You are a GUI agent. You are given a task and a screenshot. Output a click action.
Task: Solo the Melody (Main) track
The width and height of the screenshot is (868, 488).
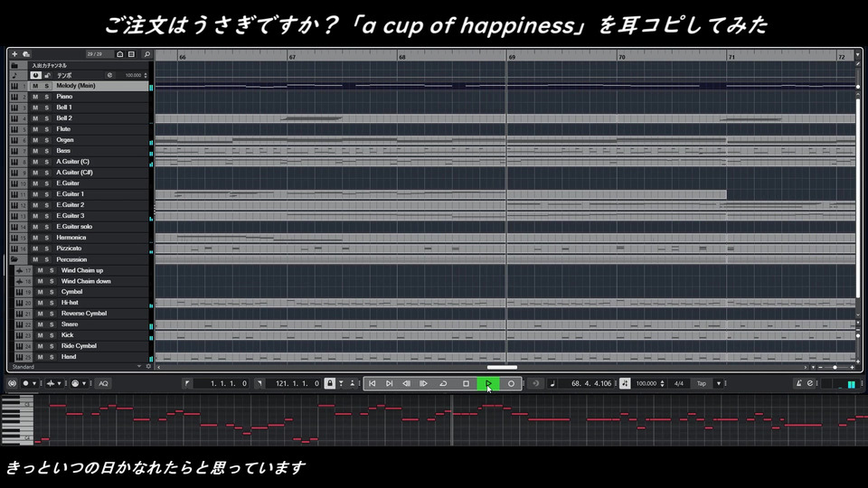46,86
